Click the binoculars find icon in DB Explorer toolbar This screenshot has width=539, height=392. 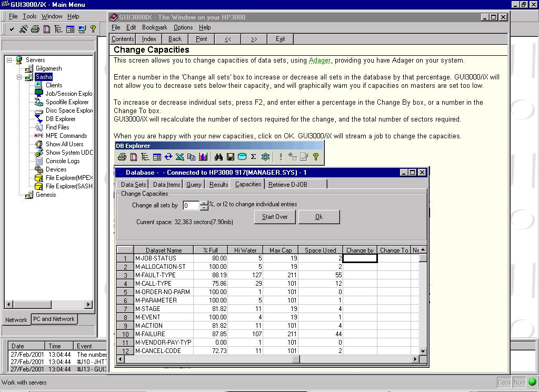click(x=218, y=157)
